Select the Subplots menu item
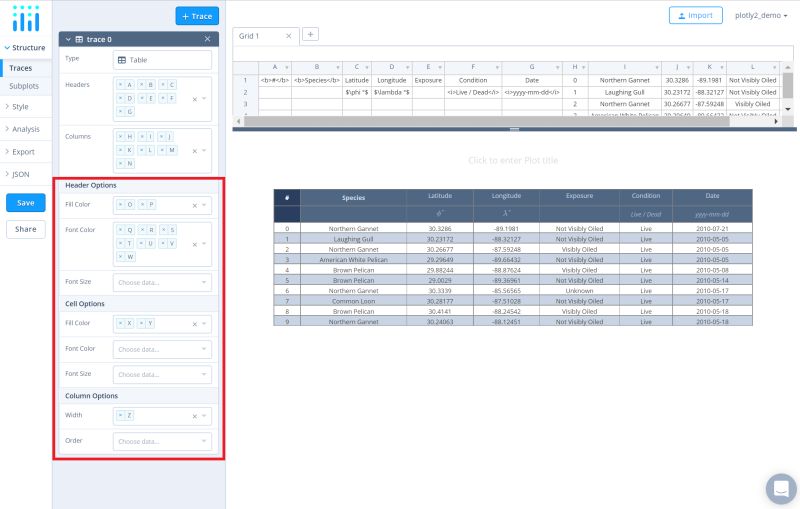This screenshot has width=800, height=509. pos(26,86)
